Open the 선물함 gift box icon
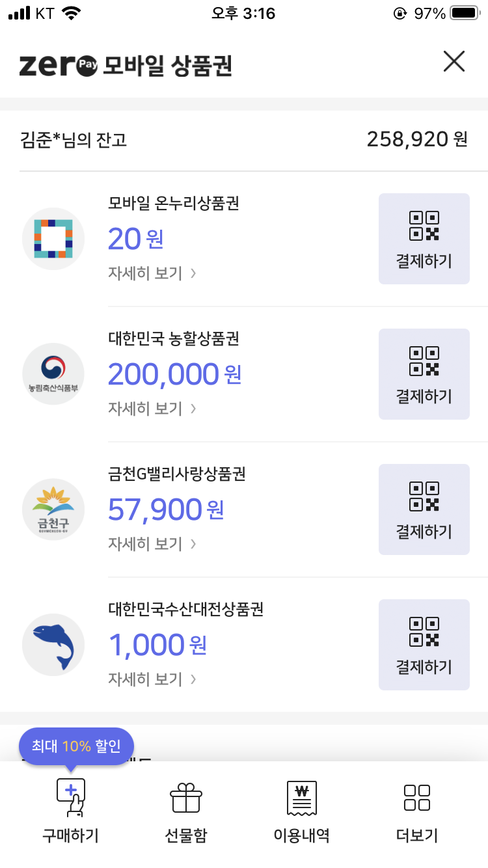Screen dimensions: 488x868 (x=186, y=798)
